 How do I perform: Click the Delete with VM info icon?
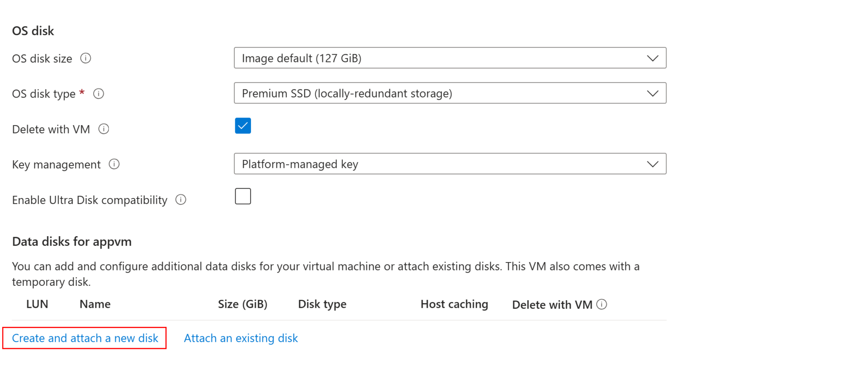103,129
